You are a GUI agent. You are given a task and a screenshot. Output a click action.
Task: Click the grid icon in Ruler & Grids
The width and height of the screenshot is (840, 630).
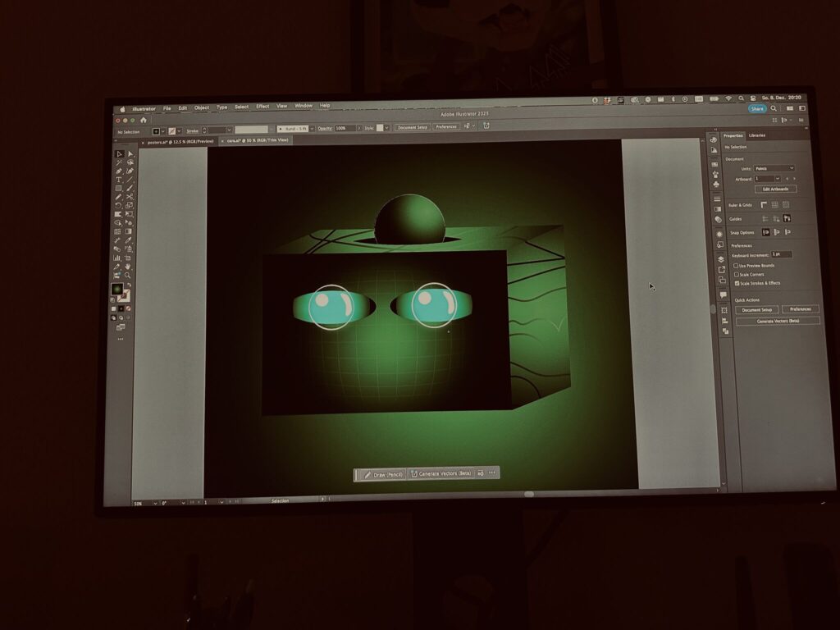coord(774,204)
